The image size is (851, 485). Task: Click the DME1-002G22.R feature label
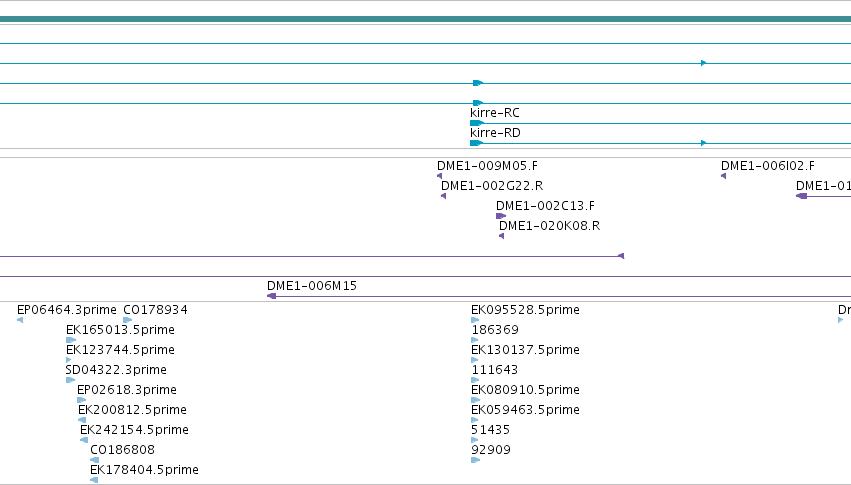pos(492,186)
